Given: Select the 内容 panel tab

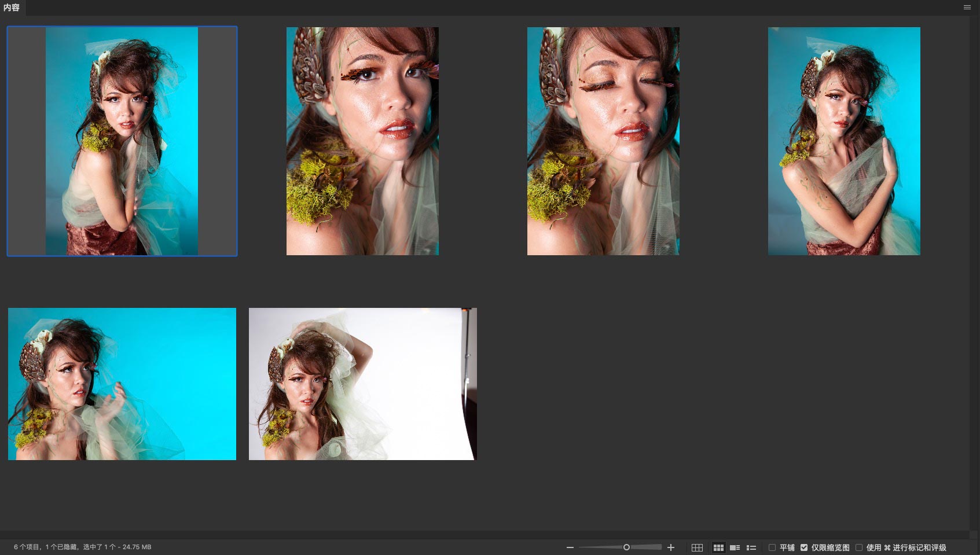Looking at the screenshot, I should click(x=12, y=8).
